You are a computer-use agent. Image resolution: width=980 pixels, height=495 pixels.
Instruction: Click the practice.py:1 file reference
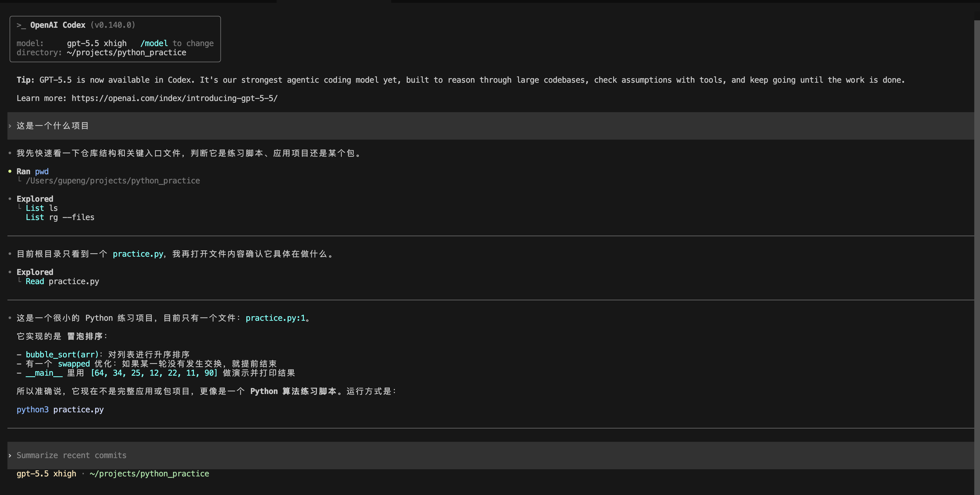tap(275, 318)
